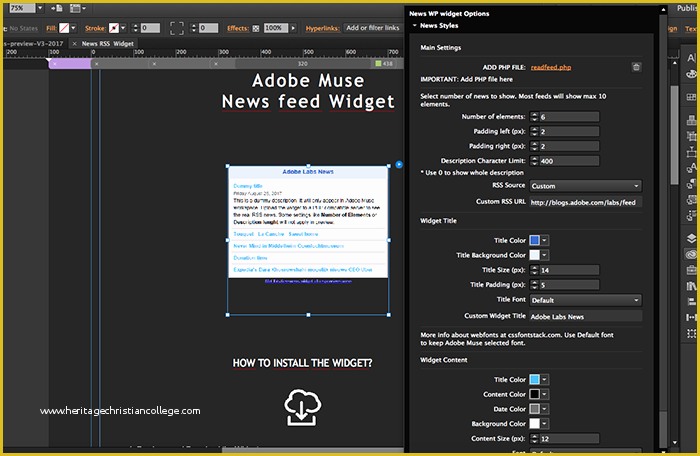Open the briefcase Library icon in right dock
This screenshot has width=700, height=456.
pyautogui.click(x=691, y=270)
